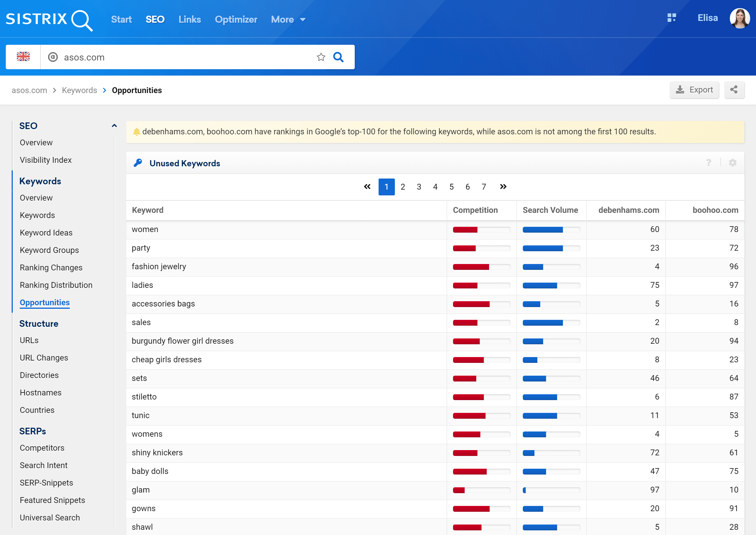Click the keyword 'burgundy flower girl dresses'
The width and height of the screenshot is (756, 535).
(x=183, y=341)
